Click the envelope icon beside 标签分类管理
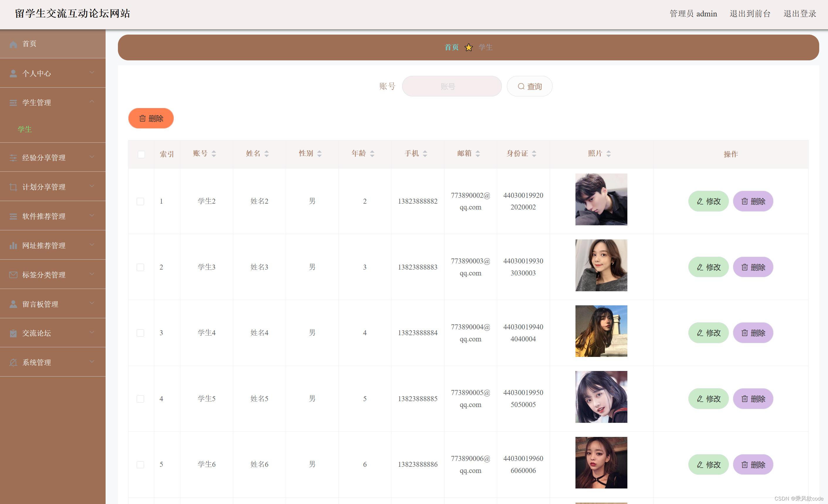This screenshot has height=504, width=828. (x=13, y=275)
